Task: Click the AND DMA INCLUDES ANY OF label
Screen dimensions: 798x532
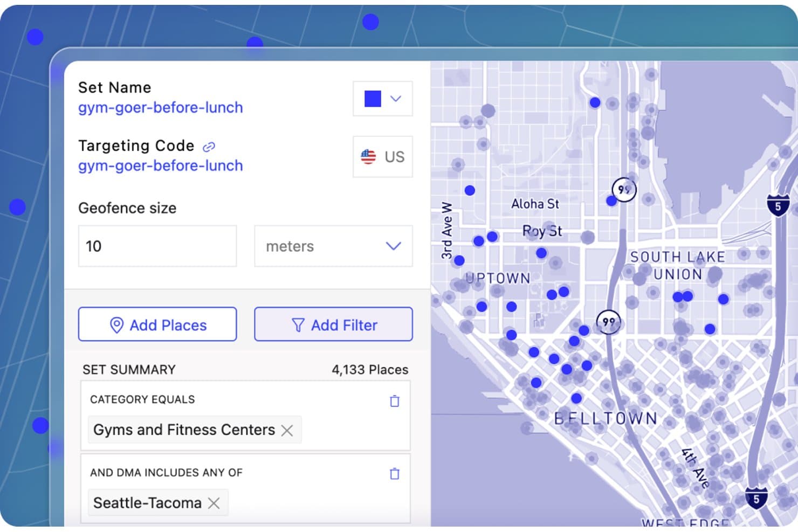Action: tap(166, 473)
